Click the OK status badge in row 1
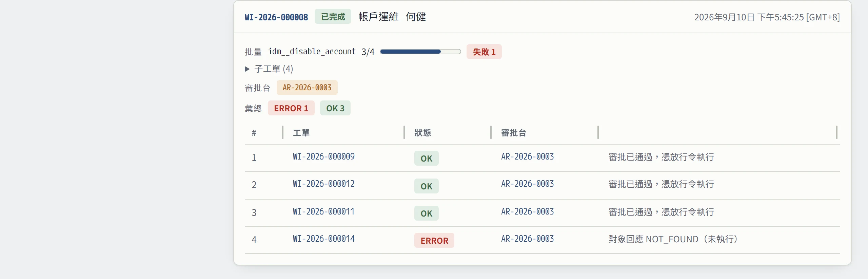 (x=427, y=159)
